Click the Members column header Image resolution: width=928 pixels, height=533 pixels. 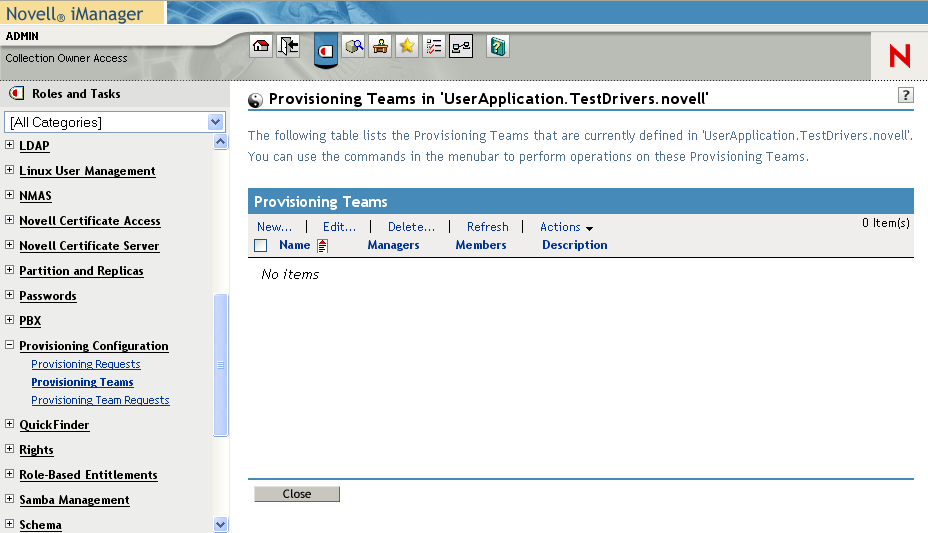coord(481,245)
